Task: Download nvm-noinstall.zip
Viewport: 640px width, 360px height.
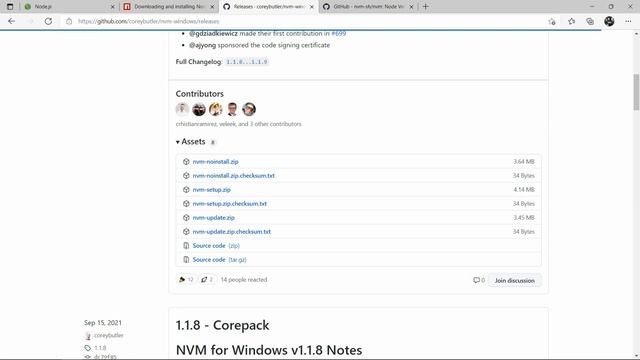Action: (x=216, y=162)
